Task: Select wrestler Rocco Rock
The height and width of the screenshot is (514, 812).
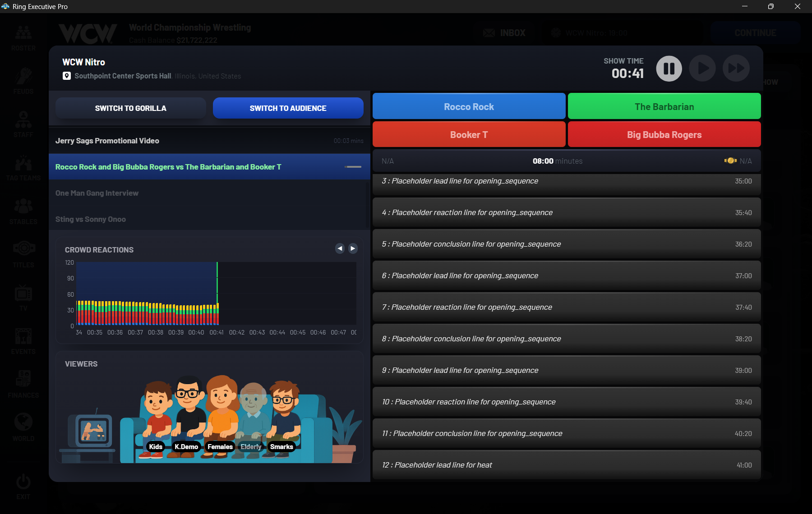Action: [469, 106]
